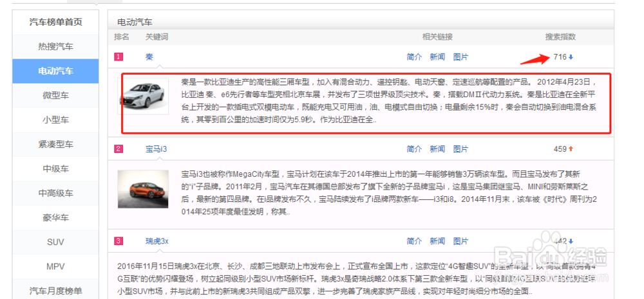Click the 搜索指数 column header

click(x=560, y=37)
